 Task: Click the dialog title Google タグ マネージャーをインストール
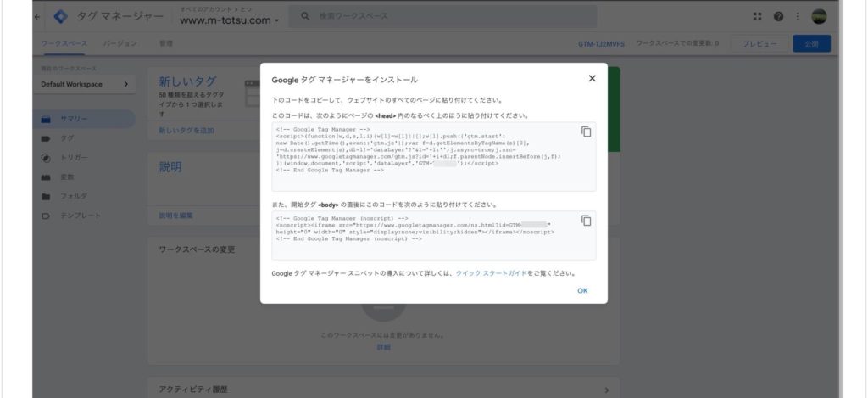(x=344, y=80)
